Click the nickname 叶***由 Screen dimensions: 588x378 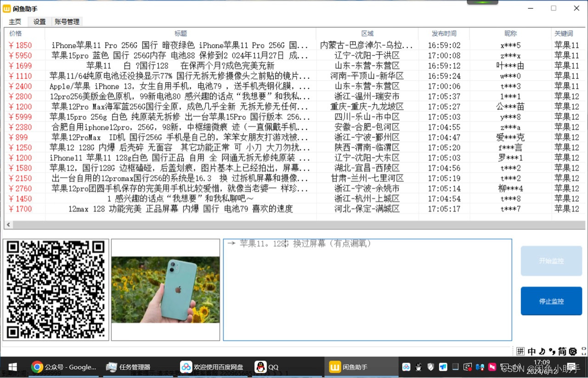pos(510,66)
